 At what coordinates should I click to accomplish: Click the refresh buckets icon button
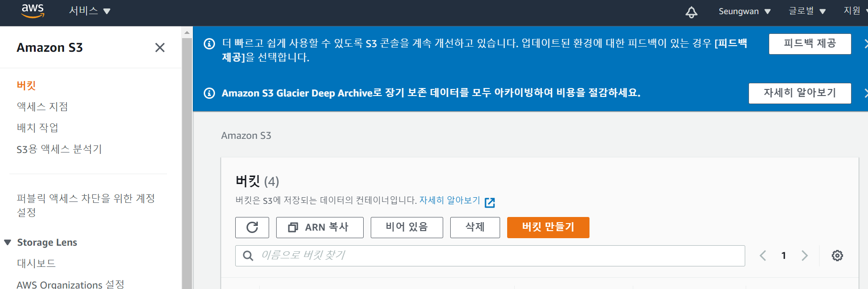pyautogui.click(x=252, y=227)
